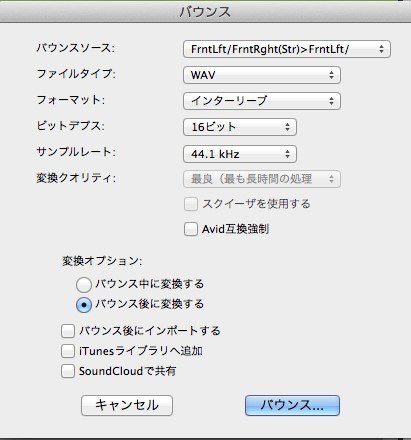Click the arrows icon on バウンスソース dropdown
The width and height of the screenshot is (411, 440).
pyautogui.click(x=381, y=49)
